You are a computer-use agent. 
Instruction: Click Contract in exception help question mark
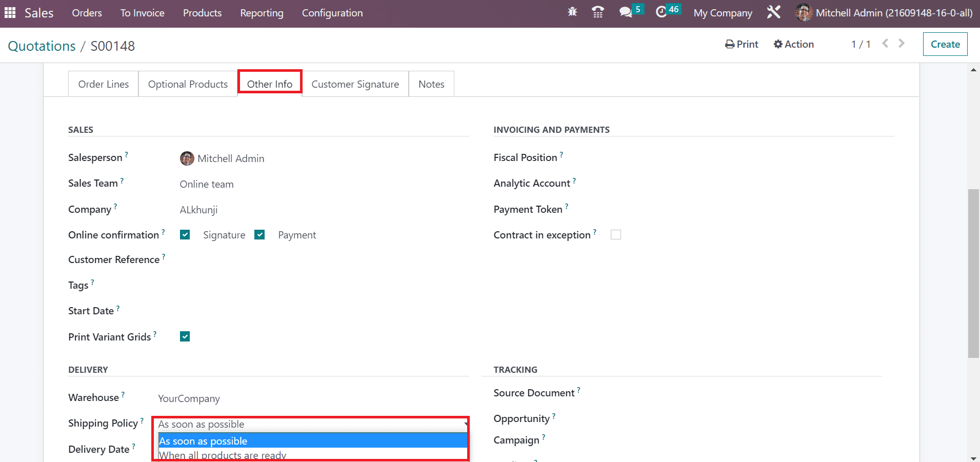(x=595, y=232)
